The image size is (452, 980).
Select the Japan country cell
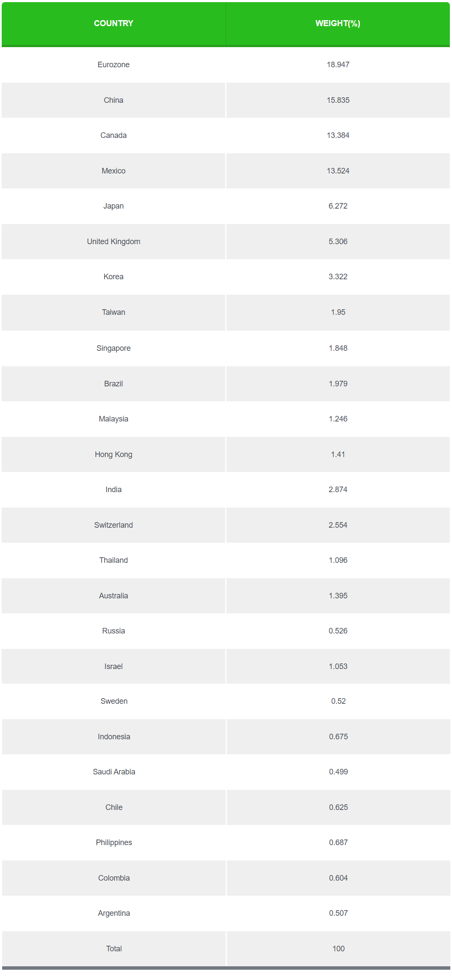pyautogui.click(x=113, y=206)
